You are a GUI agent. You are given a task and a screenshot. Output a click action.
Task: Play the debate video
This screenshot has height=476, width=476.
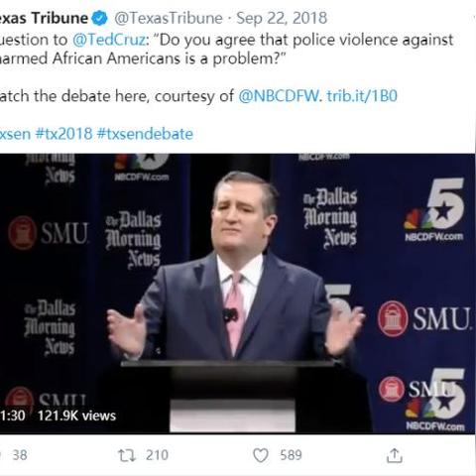[x=237, y=294]
